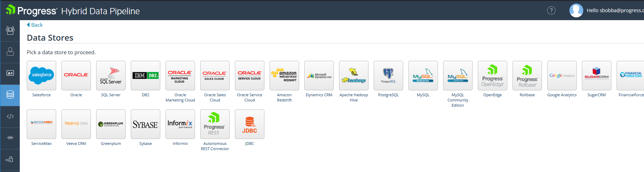Pick the Google Analytics data store
644x172 pixels.
tap(562, 75)
